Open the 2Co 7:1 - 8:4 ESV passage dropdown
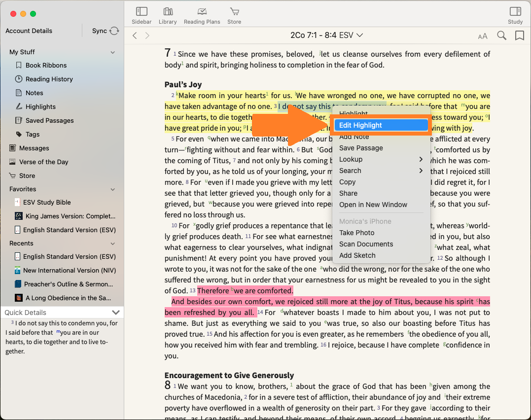Image resolution: width=531 pixels, height=420 pixels. (x=326, y=35)
